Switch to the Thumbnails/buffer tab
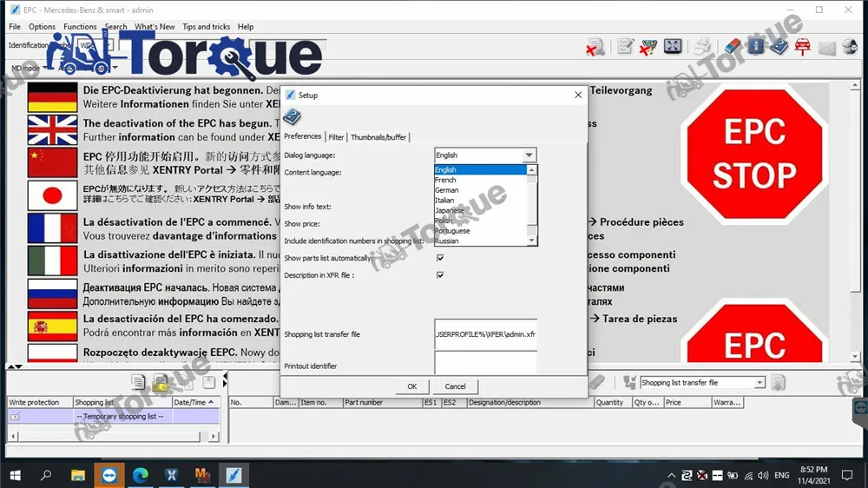Image resolution: width=868 pixels, height=488 pixels. (x=378, y=137)
